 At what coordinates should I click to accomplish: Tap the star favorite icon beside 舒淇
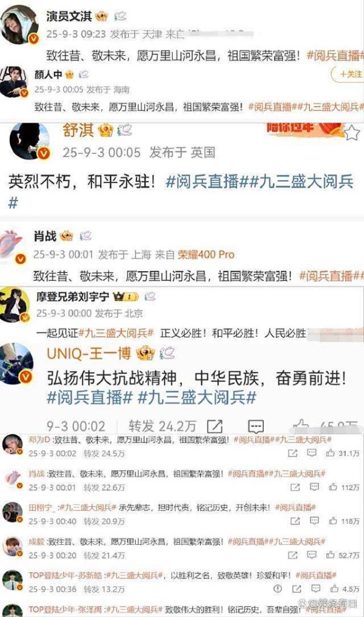point(352,133)
